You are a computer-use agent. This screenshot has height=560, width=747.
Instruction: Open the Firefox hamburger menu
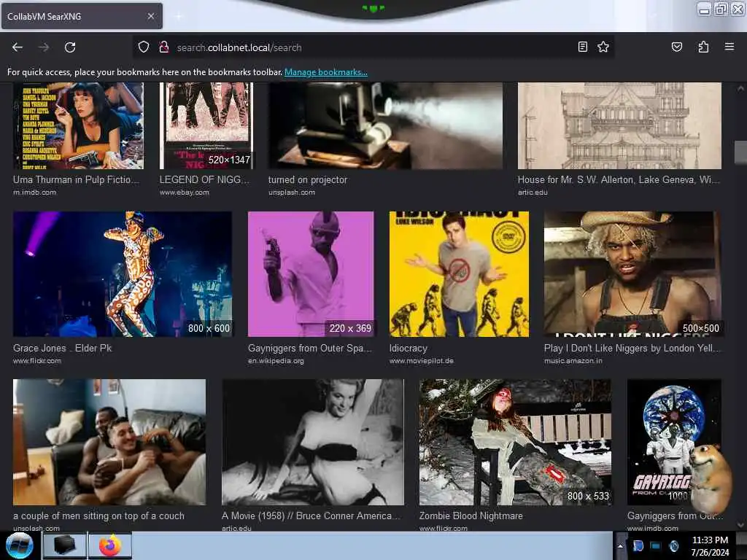pyautogui.click(x=729, y=47)
